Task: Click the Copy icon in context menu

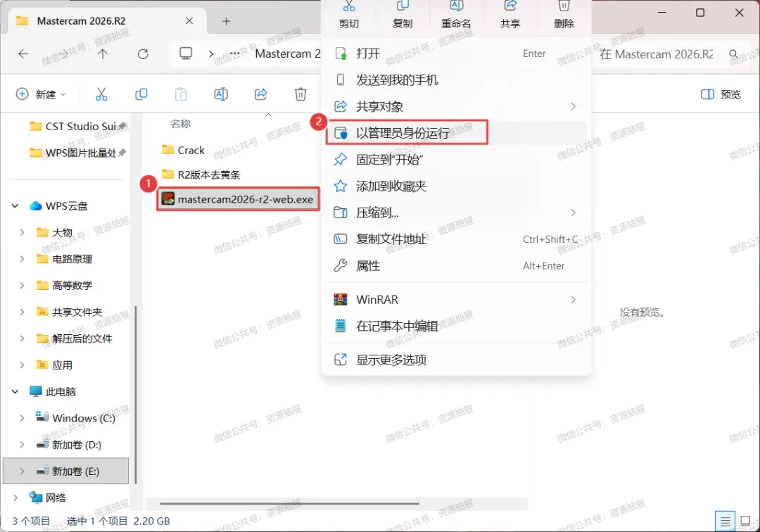Action: point(403,6)
